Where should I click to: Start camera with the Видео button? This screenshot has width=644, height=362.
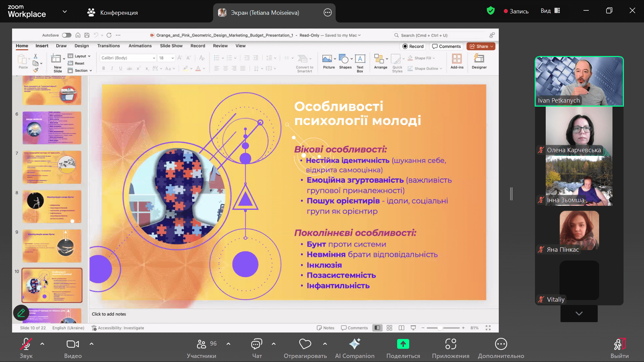click(73, 348)
